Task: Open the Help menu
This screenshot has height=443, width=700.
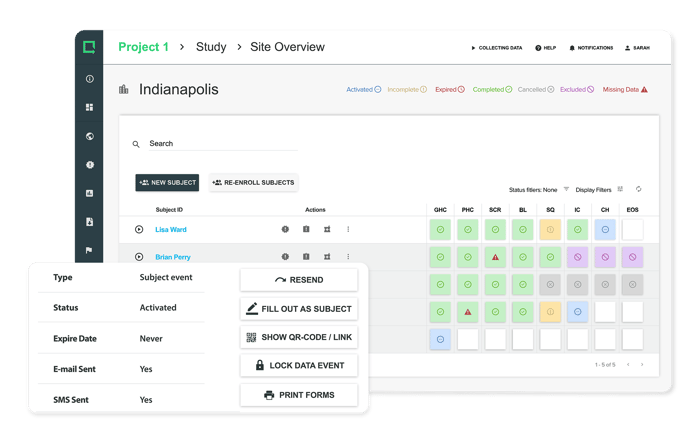Action: point(546,48)
